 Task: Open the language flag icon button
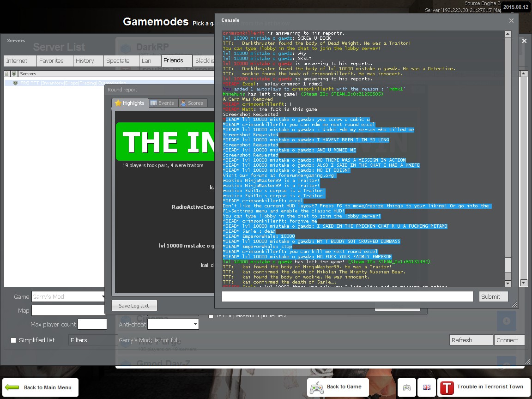pos(427,387)
